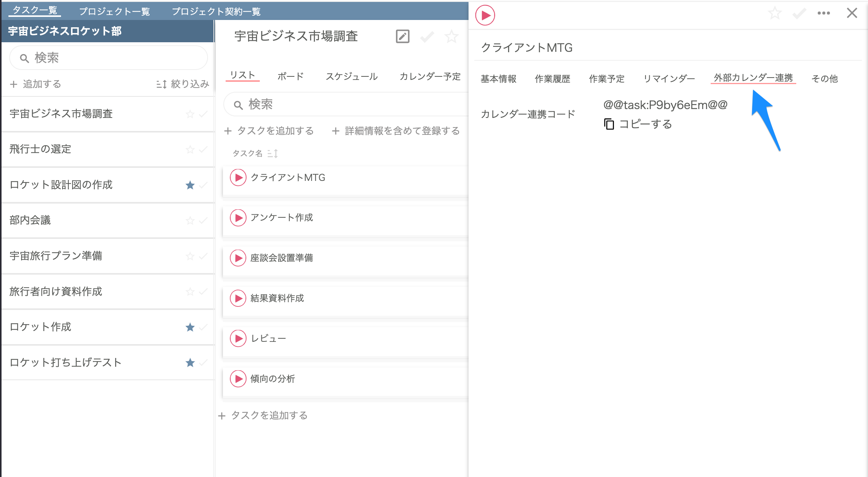Open the ... options menu in the detail panel
The image size is (868, 477).
[823, 13]
